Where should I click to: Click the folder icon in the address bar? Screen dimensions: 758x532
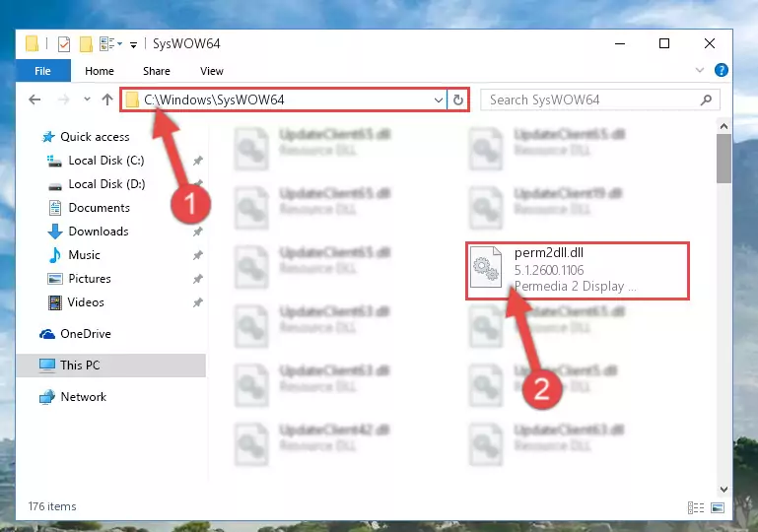(x=132, y=100)
